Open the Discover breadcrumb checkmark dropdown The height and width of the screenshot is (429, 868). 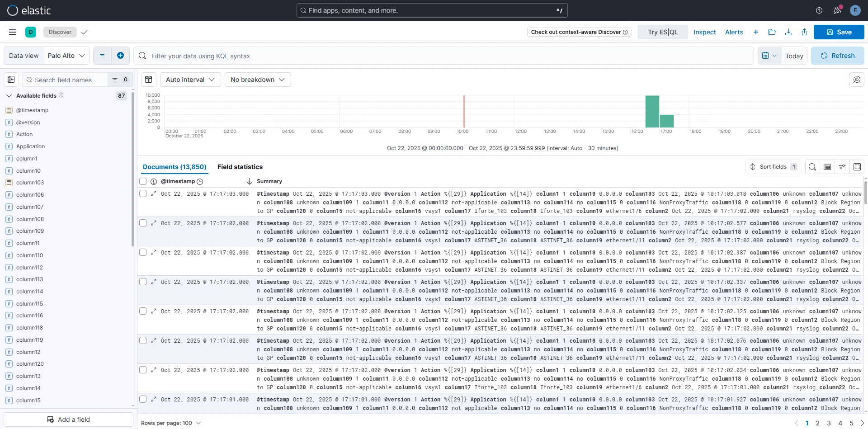pyautogui.click(x=84, y=32)
